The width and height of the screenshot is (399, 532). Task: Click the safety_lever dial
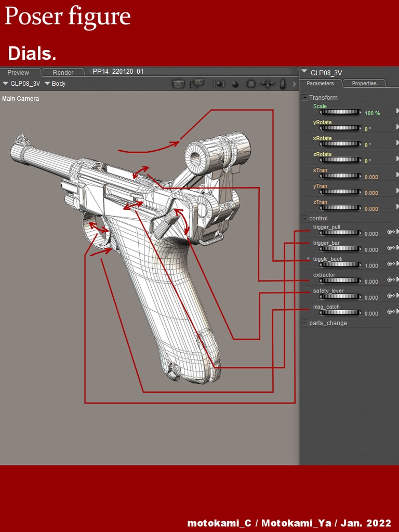pyautogui.click(x=340, y=297)
